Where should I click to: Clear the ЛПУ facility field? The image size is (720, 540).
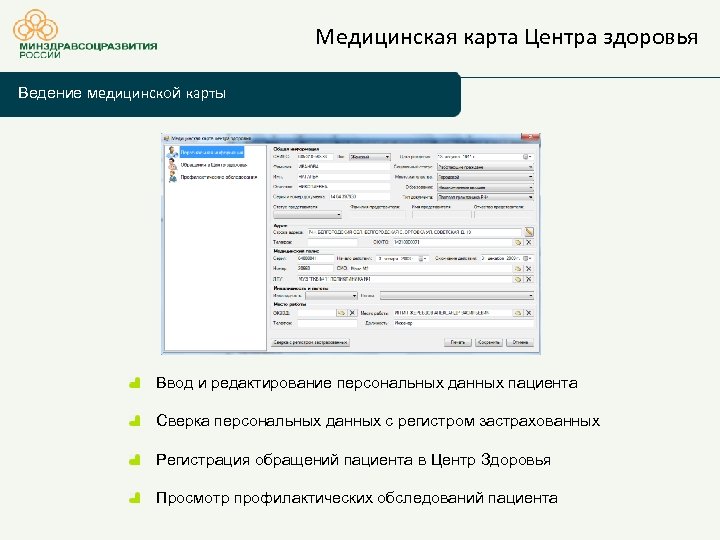[x=529, y=279]
